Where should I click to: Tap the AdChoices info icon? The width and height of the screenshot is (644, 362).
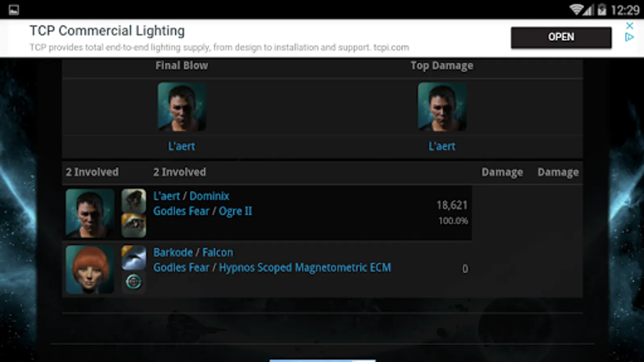coord(630,37)
